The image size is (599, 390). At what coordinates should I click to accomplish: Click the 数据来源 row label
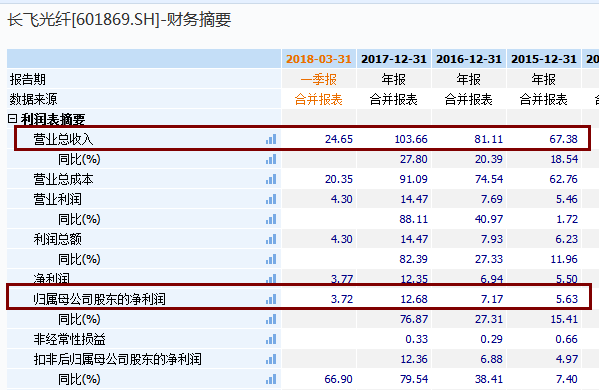33,99
